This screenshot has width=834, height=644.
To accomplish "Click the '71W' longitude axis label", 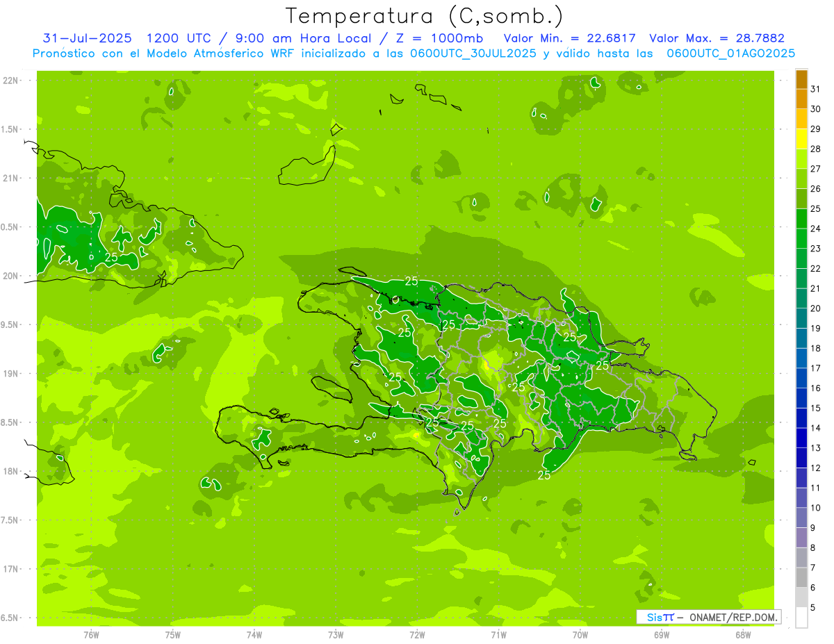I will (x=498, y=635).
